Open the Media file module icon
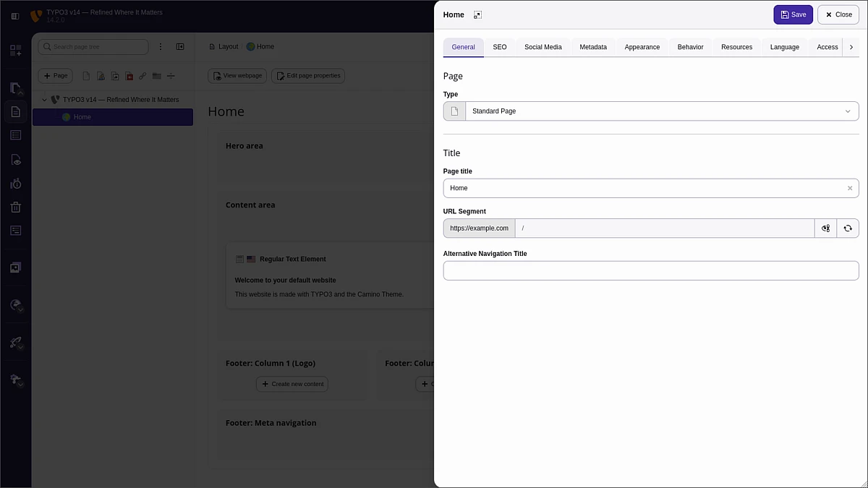The width and height of the screenshot is (868, 488). (x=16, y=267)
